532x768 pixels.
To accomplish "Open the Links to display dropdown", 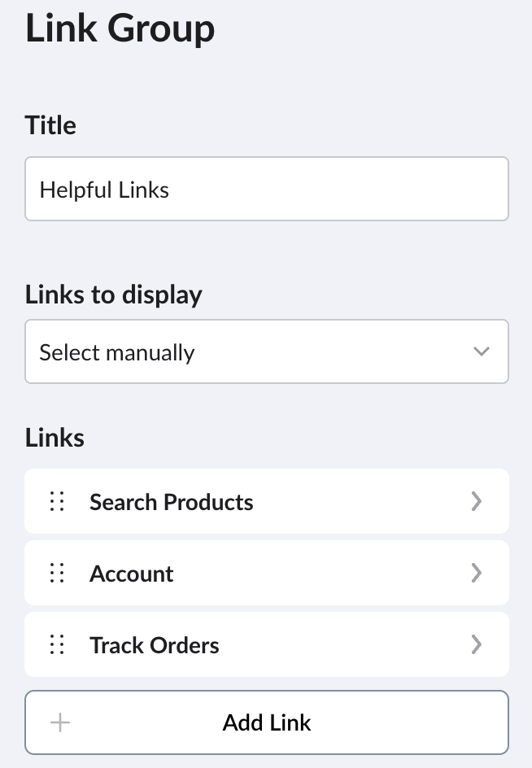I will click(267, 351).
